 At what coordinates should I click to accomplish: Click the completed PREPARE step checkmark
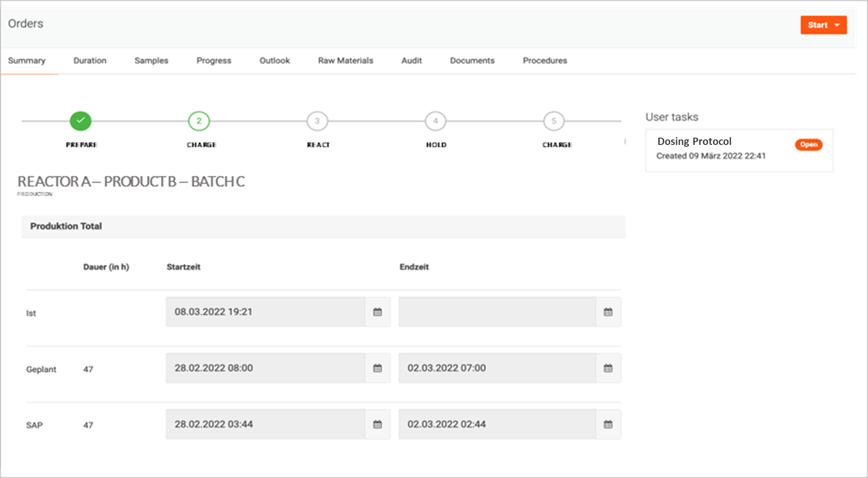(81, 121)
